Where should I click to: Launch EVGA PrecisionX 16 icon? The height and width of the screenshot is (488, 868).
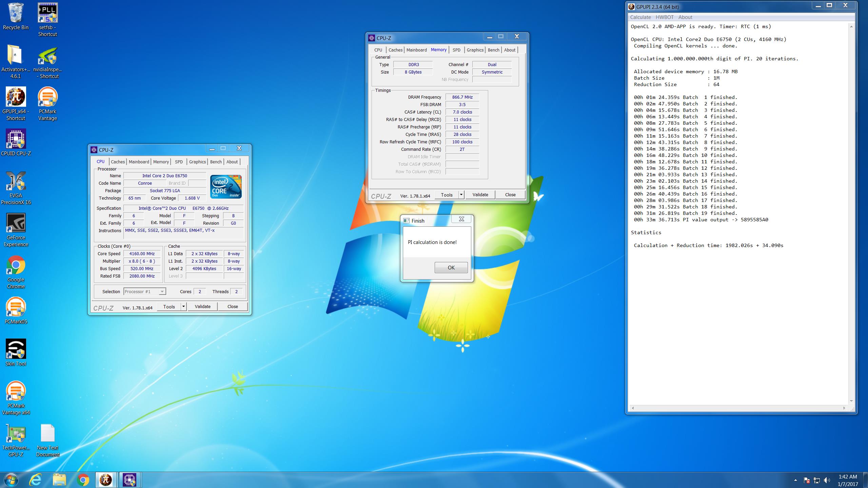click(16, 188)
